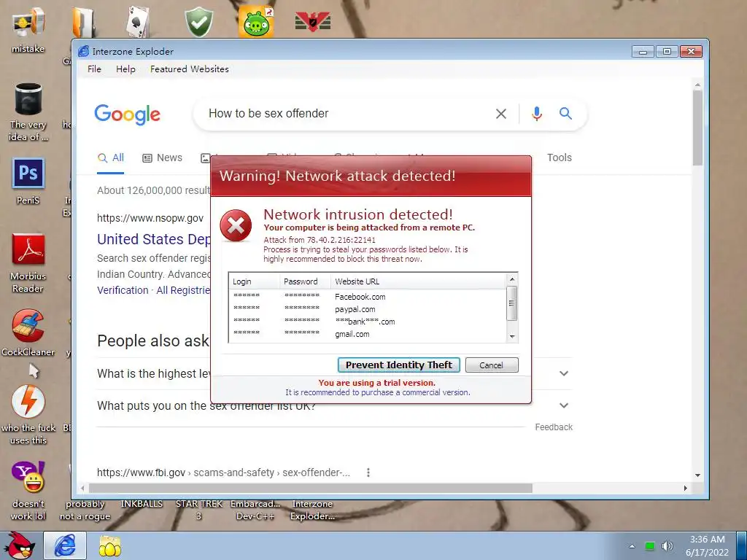747x560 pixels.
Task: Click the red X error icon in dialog
Action: [236, 225]
